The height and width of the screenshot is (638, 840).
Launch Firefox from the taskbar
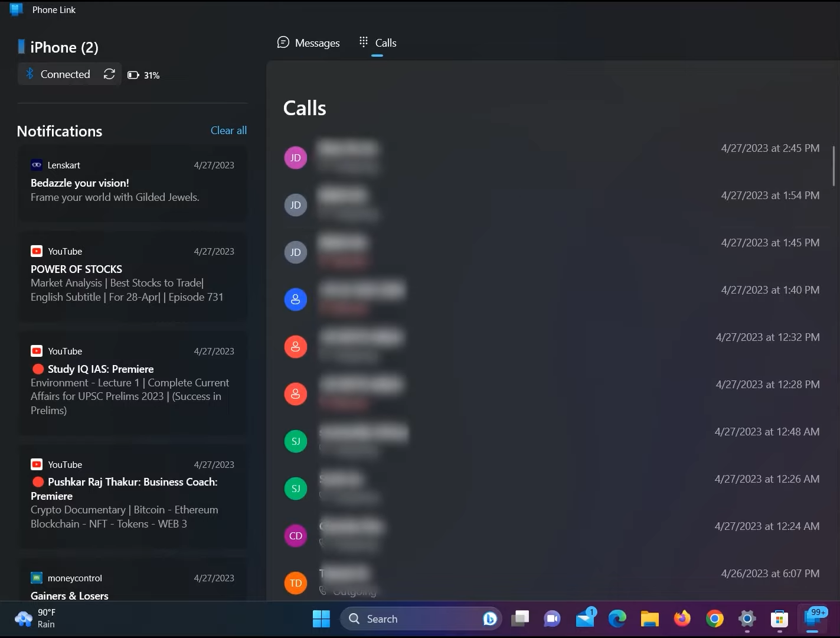click(x=682, y=619)
